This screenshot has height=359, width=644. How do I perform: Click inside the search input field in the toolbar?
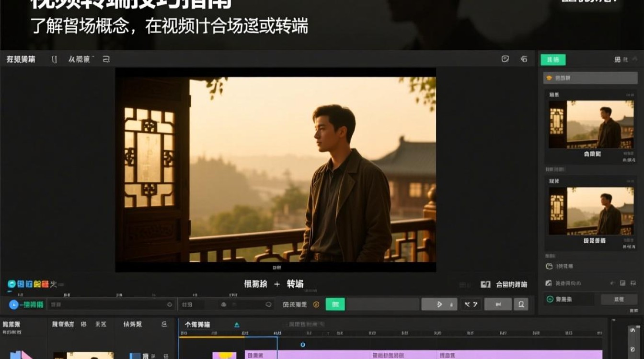click(x=110, y=303)
